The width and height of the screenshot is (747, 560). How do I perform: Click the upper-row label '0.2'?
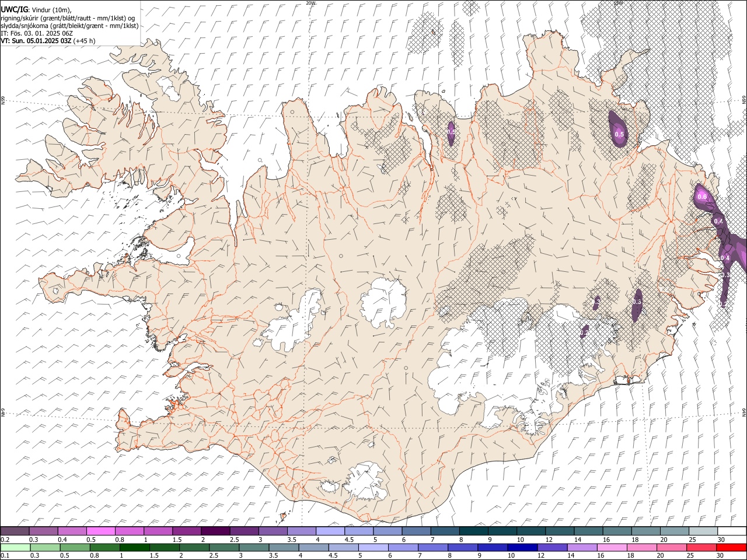point(4,540)
